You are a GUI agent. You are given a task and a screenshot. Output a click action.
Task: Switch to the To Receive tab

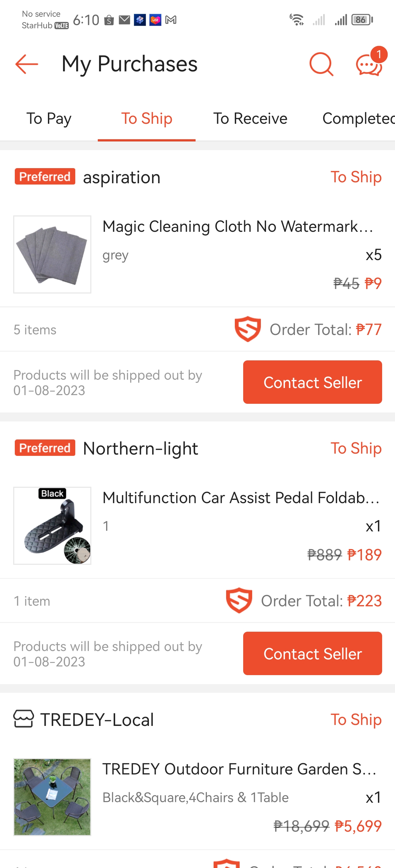click(250, 119)
